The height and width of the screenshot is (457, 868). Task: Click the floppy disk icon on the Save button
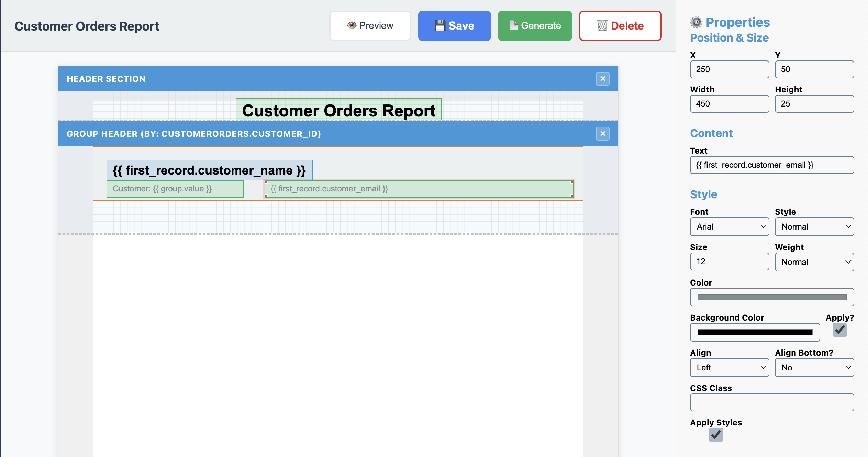click(x=440, y=25)
